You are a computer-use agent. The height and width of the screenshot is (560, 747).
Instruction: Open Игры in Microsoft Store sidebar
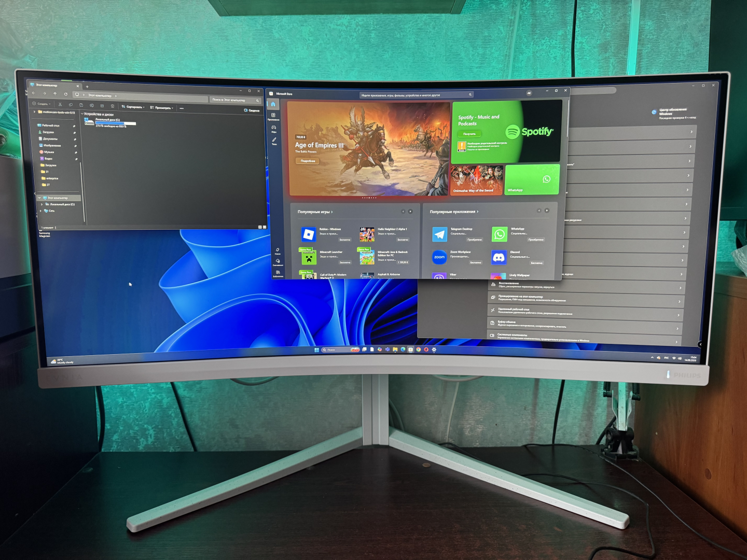pos(274,129)
